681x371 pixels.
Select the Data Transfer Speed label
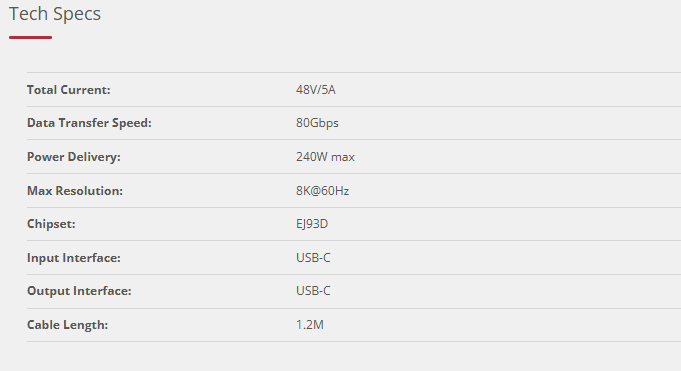click(x=89, y=123)
